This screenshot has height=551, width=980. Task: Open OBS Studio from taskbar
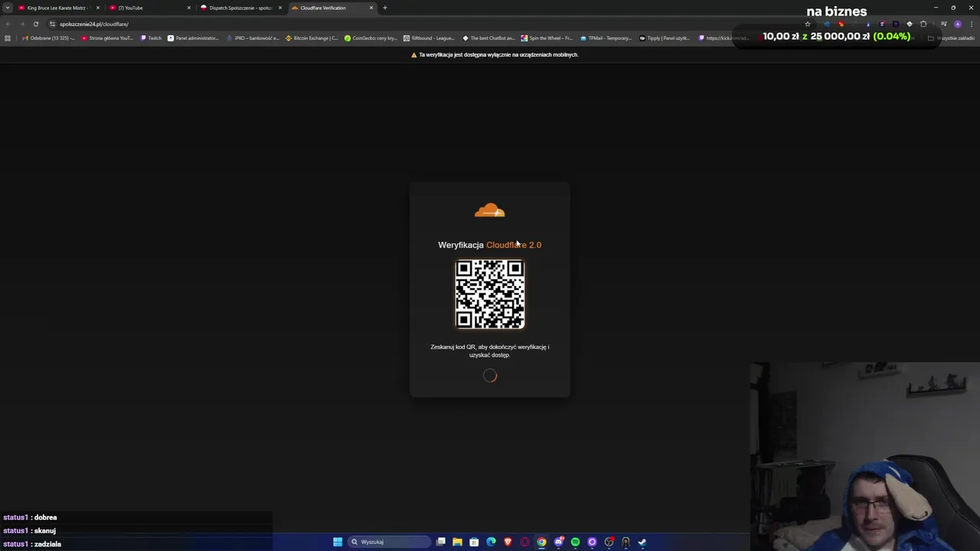click(609, 542)
